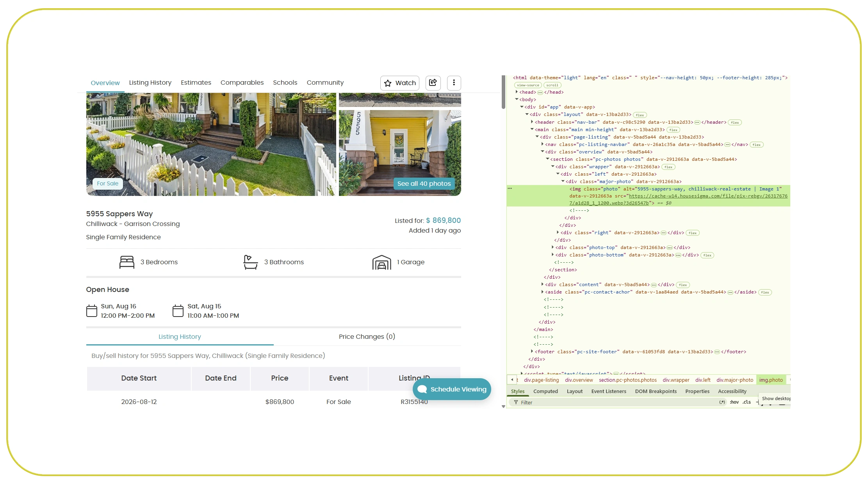The height and width of the screenshot is (484, 868).
Task: Click the garage icon beside 1 Garage
Action: click(381, 262)
